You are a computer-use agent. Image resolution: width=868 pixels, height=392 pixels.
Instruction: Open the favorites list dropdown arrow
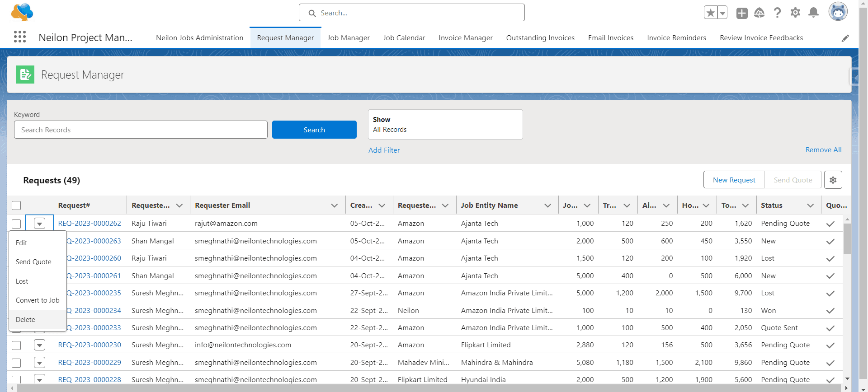[722, 13]
